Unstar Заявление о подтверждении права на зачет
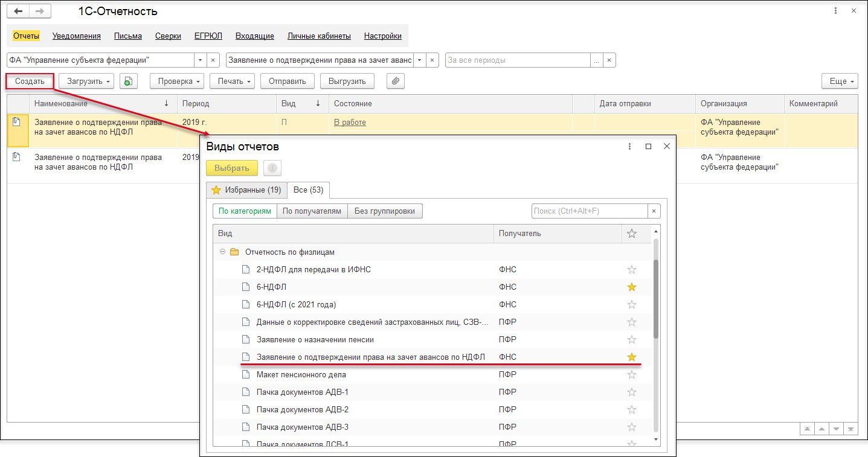The height and width of the screenshot is (457, 868). (x=632, y=357)
